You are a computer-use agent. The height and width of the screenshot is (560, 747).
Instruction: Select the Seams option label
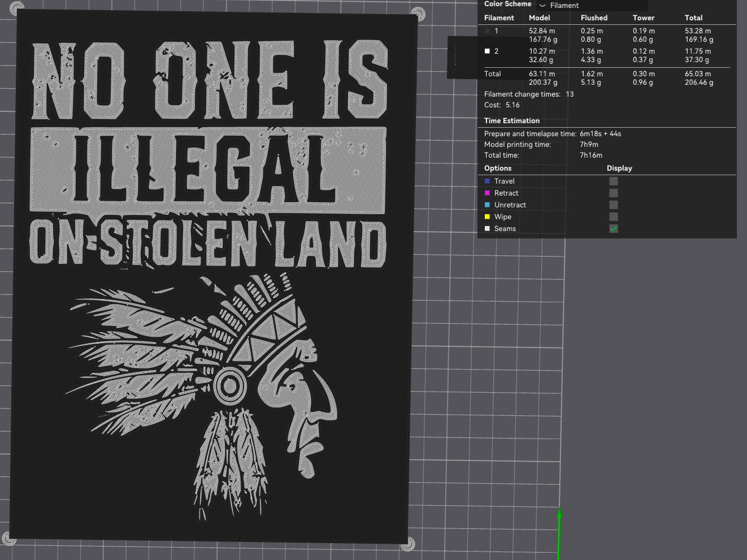[x=505, y=229]
